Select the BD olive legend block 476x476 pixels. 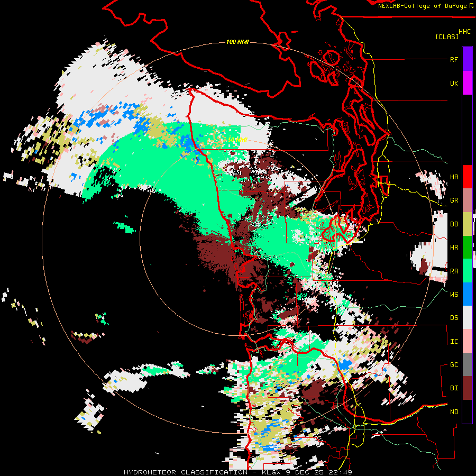pyautogui.click(x=467, y=224)
